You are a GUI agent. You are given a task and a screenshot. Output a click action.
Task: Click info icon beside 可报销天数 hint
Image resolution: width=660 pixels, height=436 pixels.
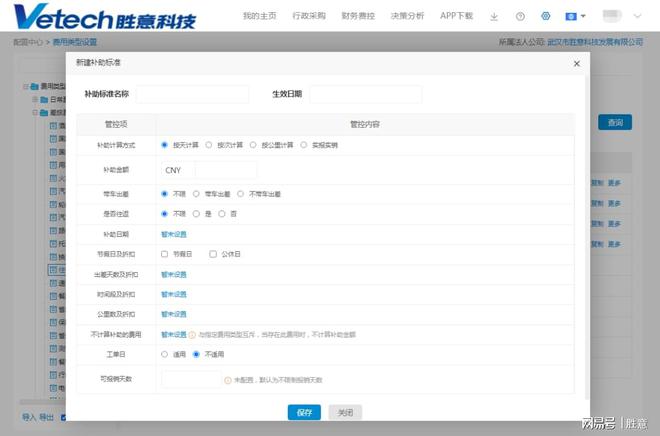[x=228, y=380]
